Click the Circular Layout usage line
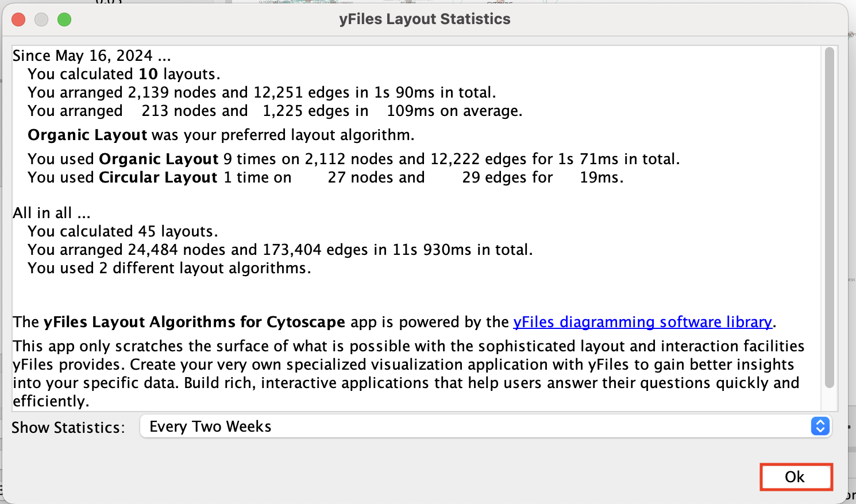The height and width of the screenshot is (504, 856). point(325,177)
